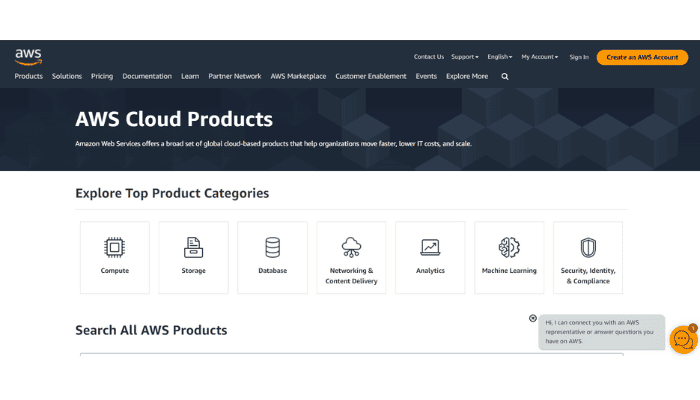The height and width of the screenshot is (400, 700).
Task: Click Create an AWS Account button
Action: (x=642, y=57)
